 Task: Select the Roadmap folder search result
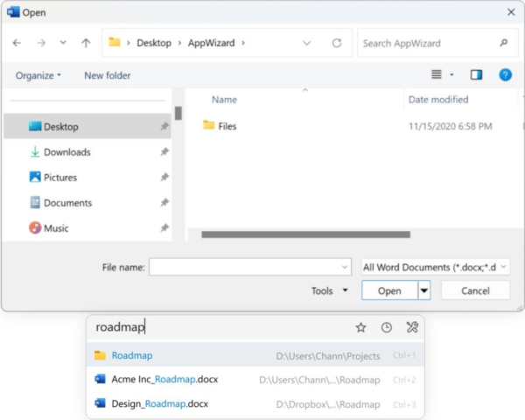point(131,355)
